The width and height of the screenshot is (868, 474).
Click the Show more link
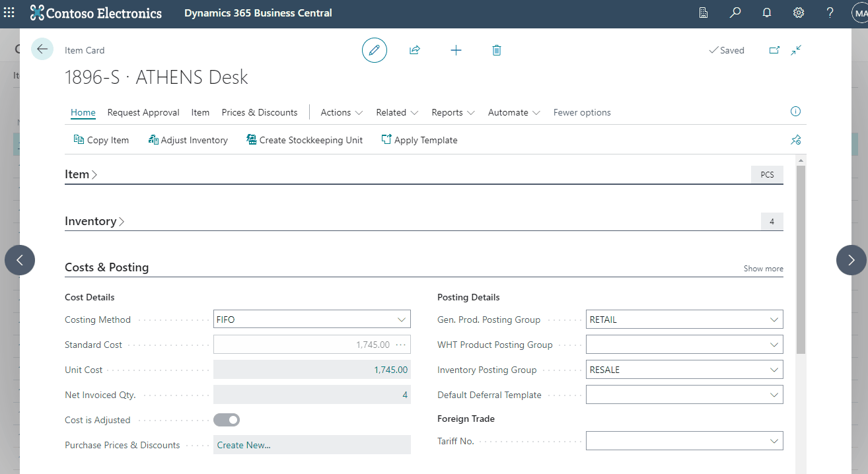click(763, 269)
